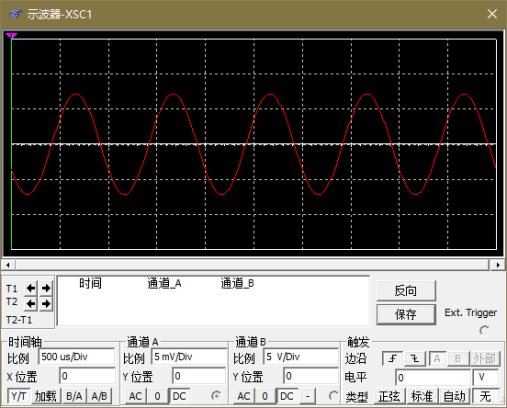Open timebase scale 500 us/Div field
Image resolution: width=507 pixels, height=408 pixels.
pos(77,357)
